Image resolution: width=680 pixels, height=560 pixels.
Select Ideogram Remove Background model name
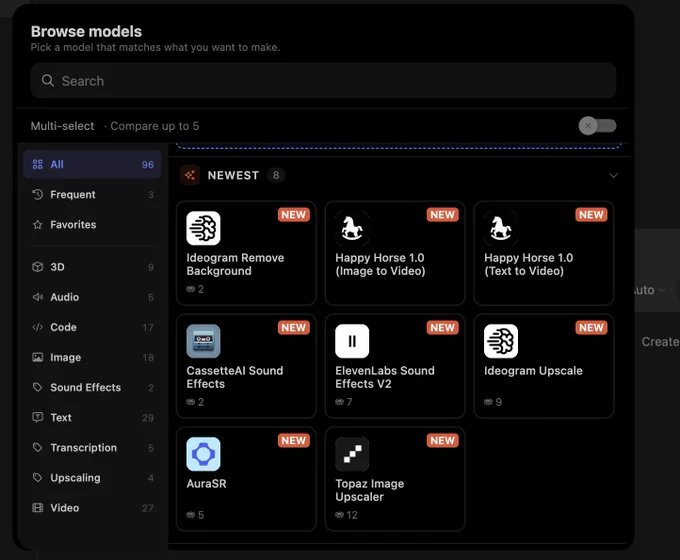pos(235,264)
